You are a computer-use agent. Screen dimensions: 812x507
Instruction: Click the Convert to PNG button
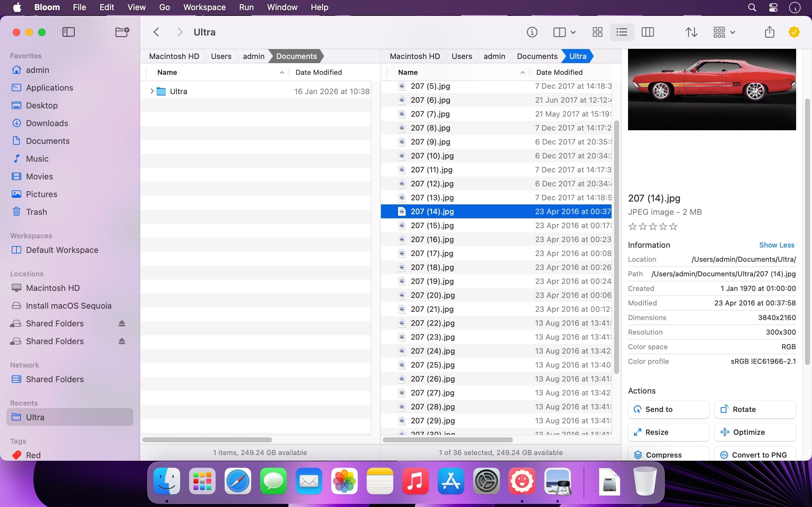click(x=755, y=455)
